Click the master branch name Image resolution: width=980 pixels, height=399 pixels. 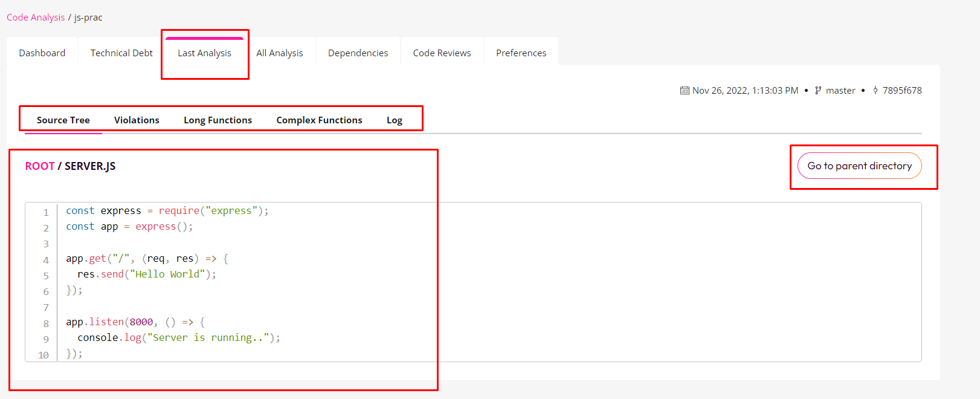pos(840,91)
